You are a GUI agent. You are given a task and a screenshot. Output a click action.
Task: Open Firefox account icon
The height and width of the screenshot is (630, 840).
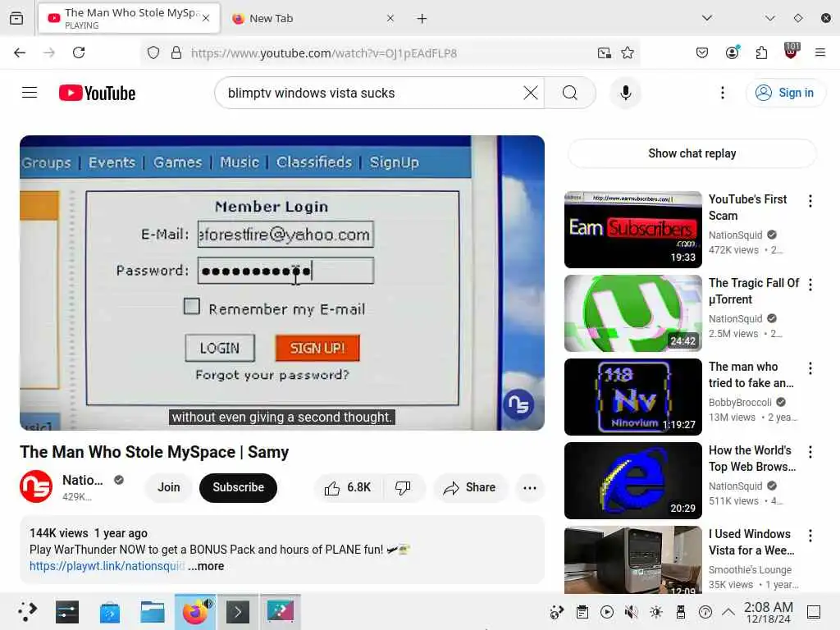[733, 52]
